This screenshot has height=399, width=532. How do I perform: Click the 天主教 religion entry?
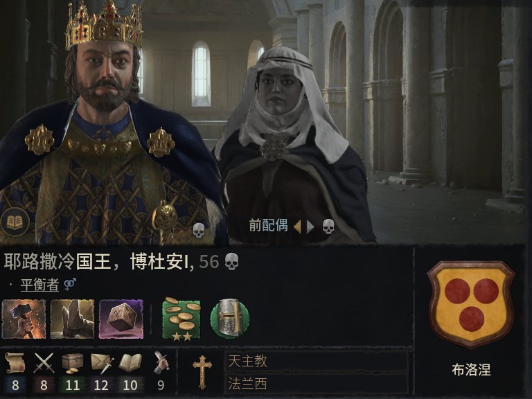tap(316, 362)
